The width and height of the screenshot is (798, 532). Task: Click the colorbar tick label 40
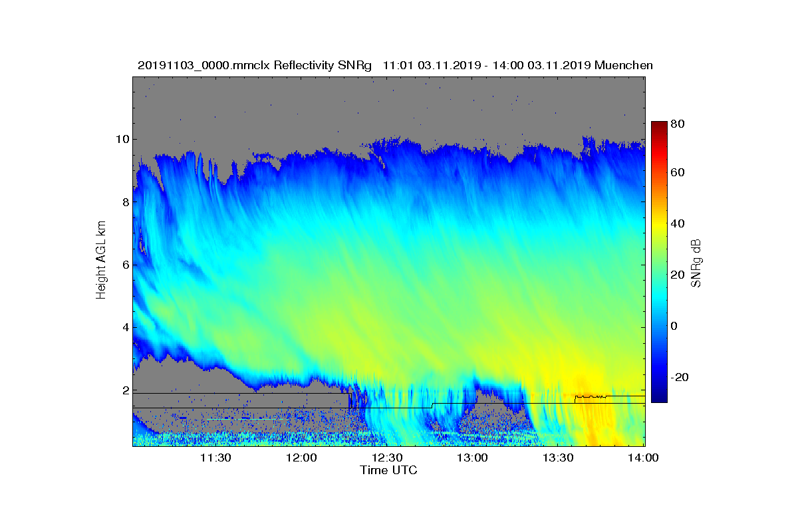tap(678, 224)
